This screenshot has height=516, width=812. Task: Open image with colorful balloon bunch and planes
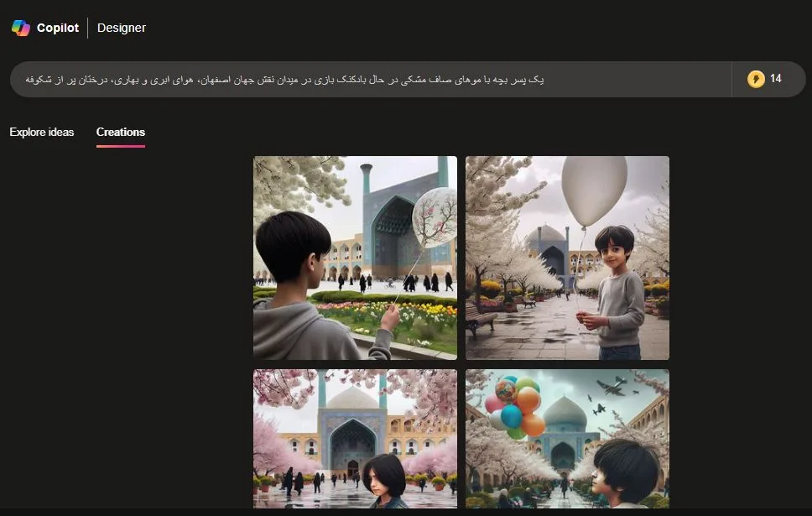click(x=568, y=439)
